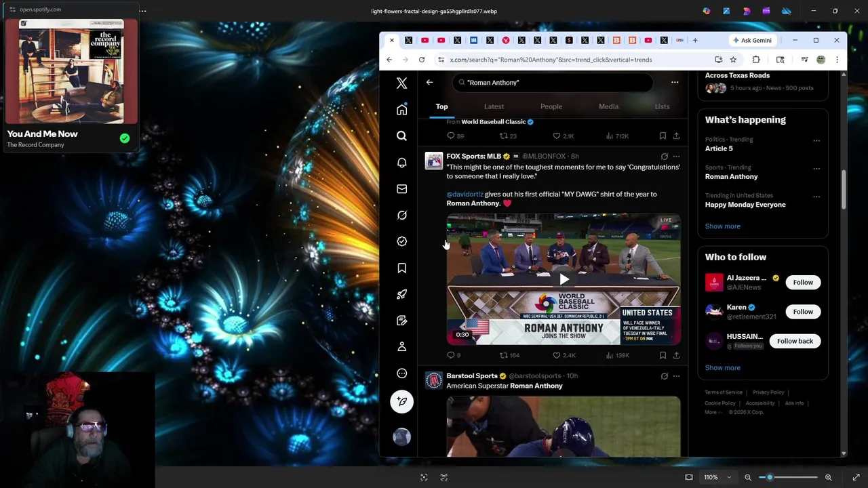The image size is (868, 488).
Task: Open a new Chrome tab
Action: [695, 41]
